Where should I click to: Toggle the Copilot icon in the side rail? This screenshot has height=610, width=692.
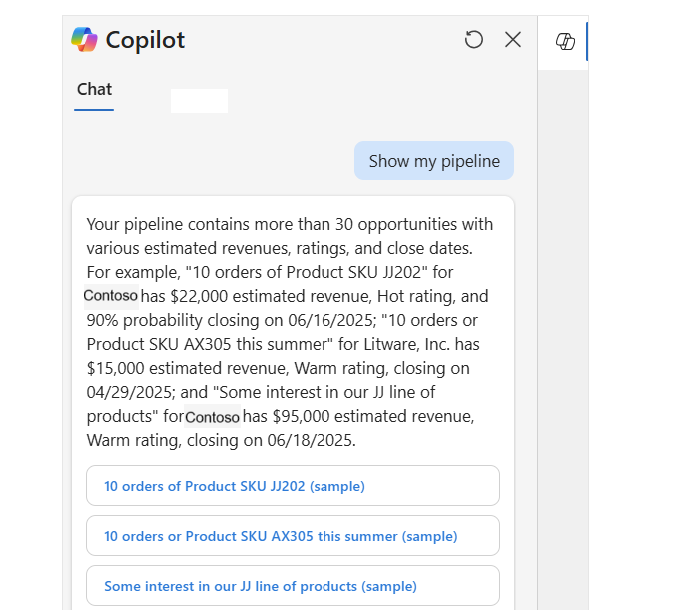coord(565,41)
